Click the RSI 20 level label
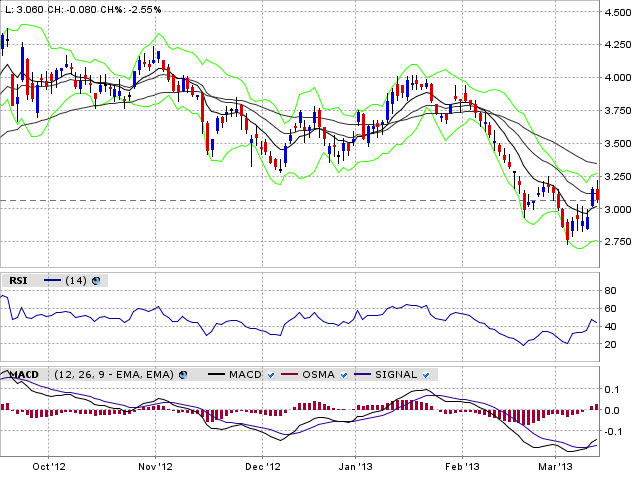The height and width of the screenshot is (480, 640). point(610,345)
